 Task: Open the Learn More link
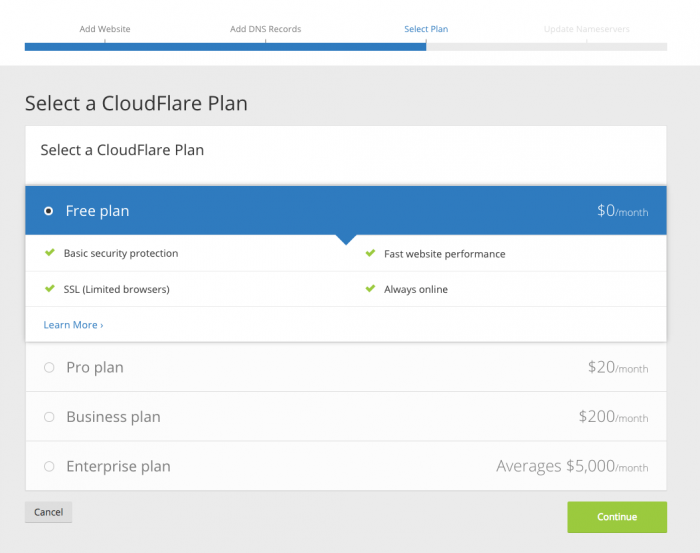(73, 325)
